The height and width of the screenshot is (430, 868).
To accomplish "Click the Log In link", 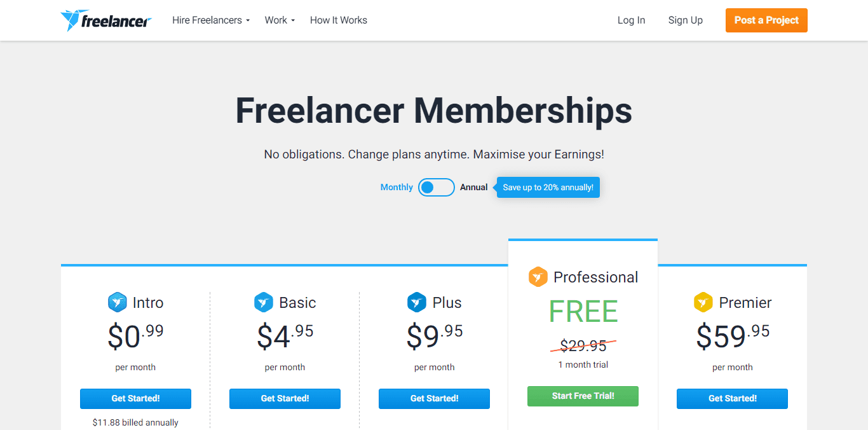I will pos(630,20).
